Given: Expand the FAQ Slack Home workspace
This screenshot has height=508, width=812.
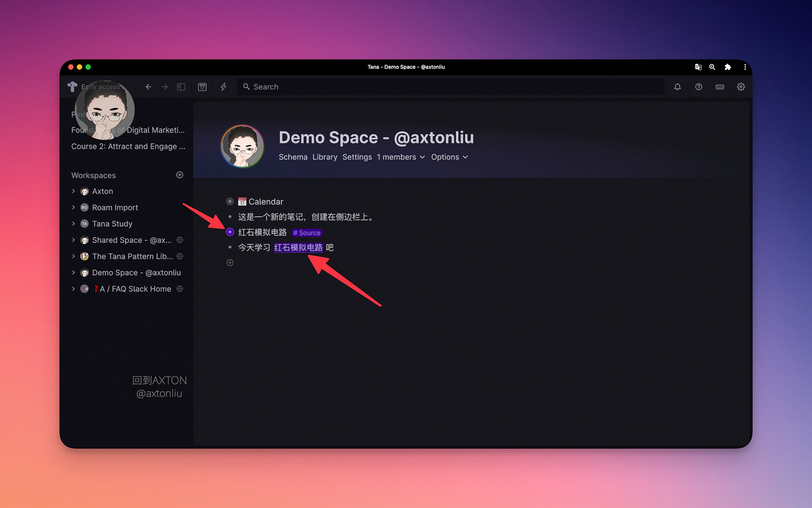Looking at the screenshot, I should click(74, 289).
